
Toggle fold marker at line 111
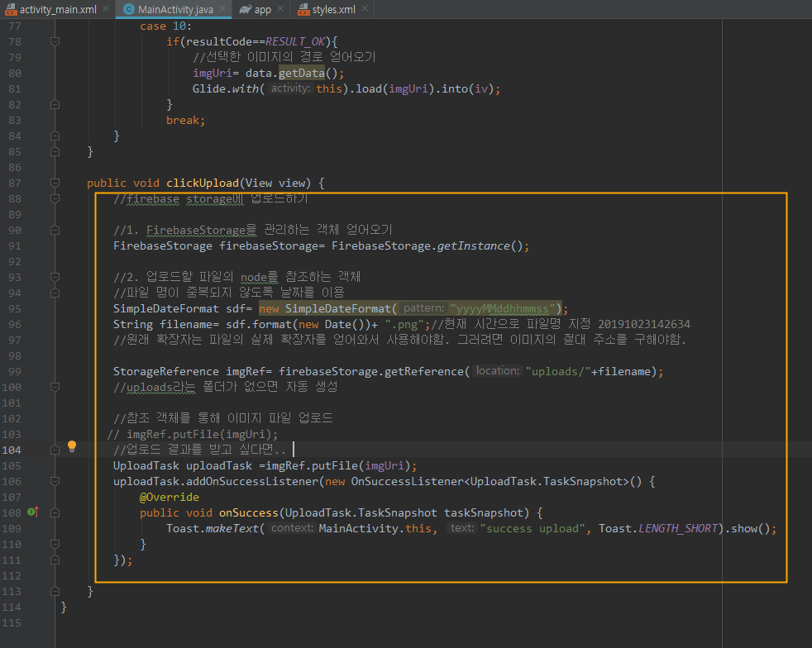(55, 560)
